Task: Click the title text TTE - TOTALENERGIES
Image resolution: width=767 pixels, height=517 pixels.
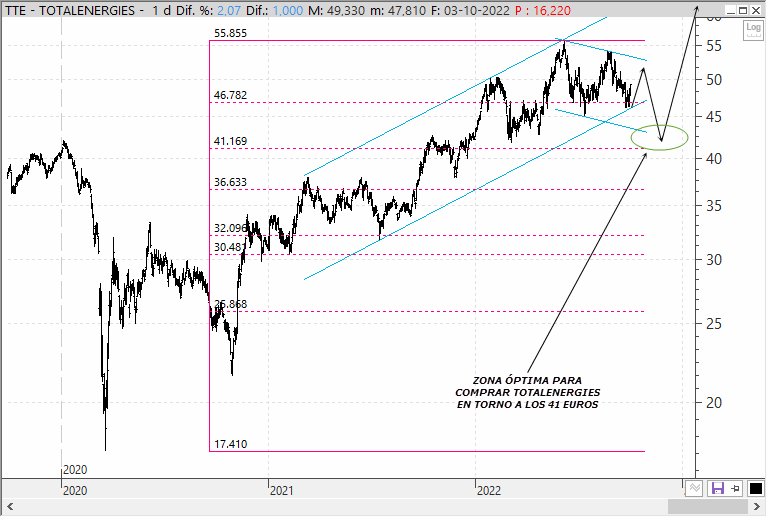Action: point(70,10)
